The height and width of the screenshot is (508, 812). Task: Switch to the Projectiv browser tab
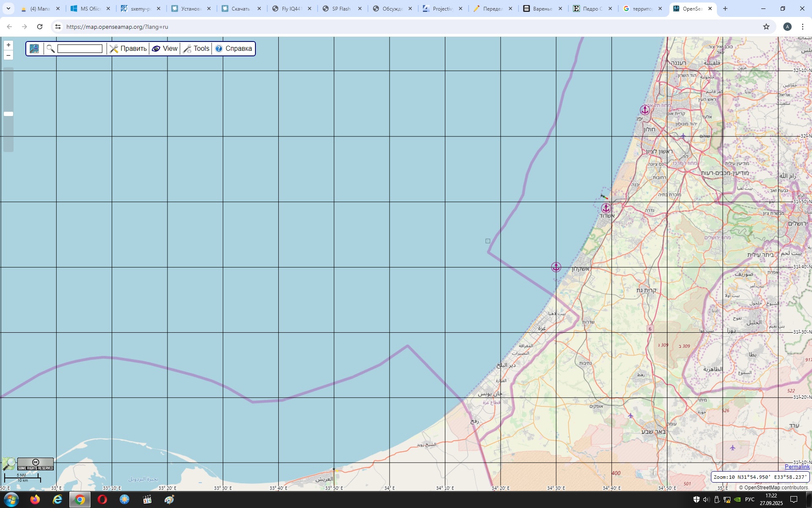click(x=442, y=8)
